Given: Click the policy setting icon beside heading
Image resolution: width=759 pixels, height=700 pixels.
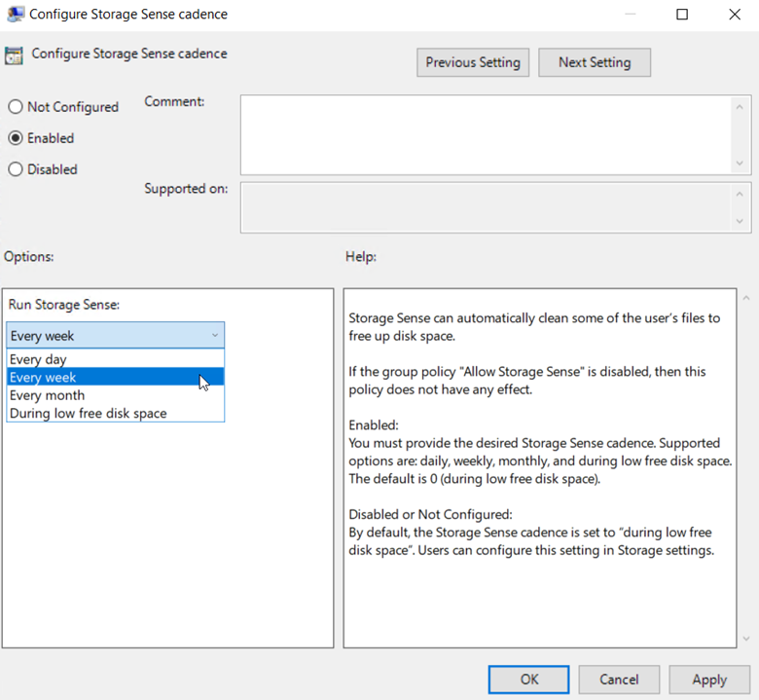Looking at the screenshot, I should click(x=14, y=55).
